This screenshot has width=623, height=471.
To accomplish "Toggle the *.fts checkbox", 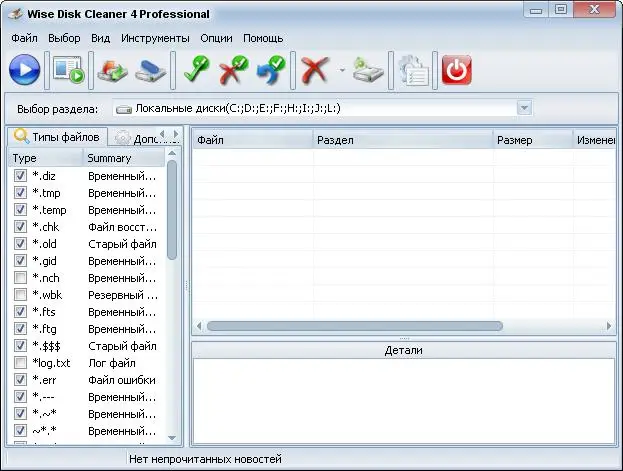I will (x=20, y=312).
